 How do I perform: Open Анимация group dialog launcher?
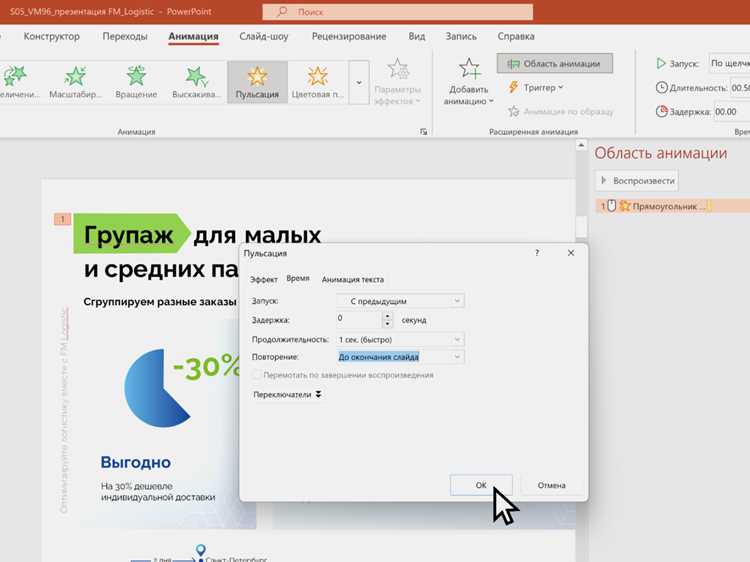pyautogui.click(x=423, y=132)
